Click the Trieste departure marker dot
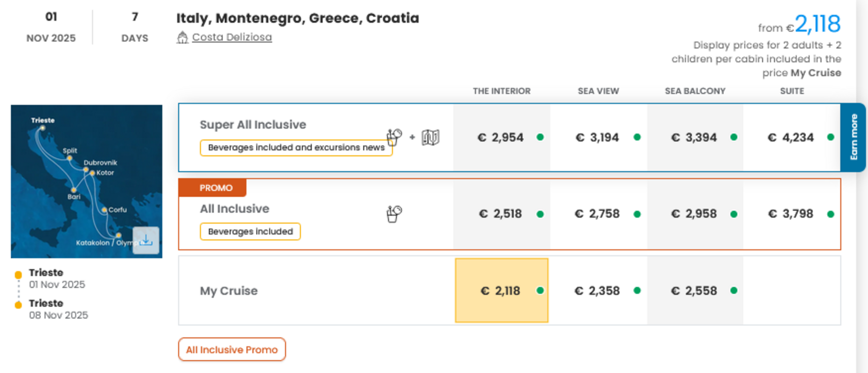This screenshot has height=373, width=868. point(18,275)
